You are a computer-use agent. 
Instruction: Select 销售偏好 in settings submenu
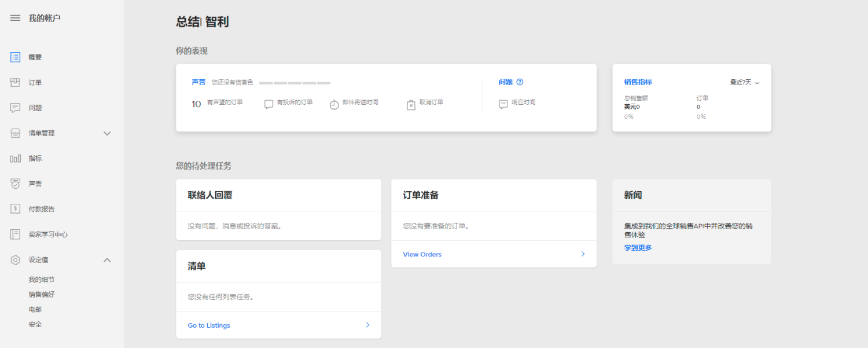(42, 295)
